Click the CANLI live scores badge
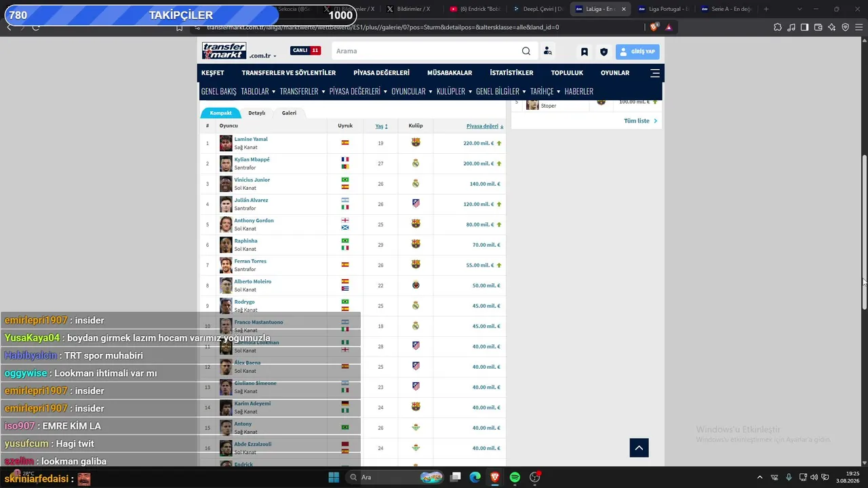The width and height of the screenshot is (868, 488). (x=306, y=51)
